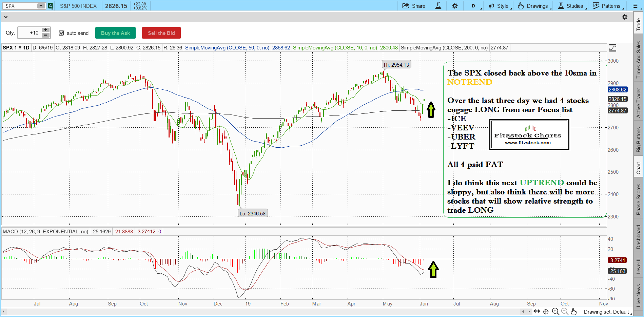The height and width of the screenshot is (317, 644).
Task: Increase quantity with the plus stepper
Action: pyautogui.click(x=45, y=30)
